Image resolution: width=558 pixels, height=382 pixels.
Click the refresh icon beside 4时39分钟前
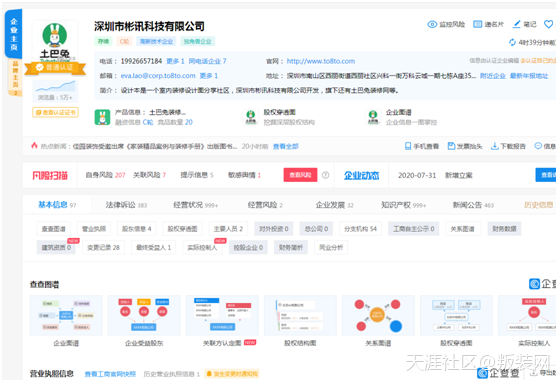click(512, 42)
